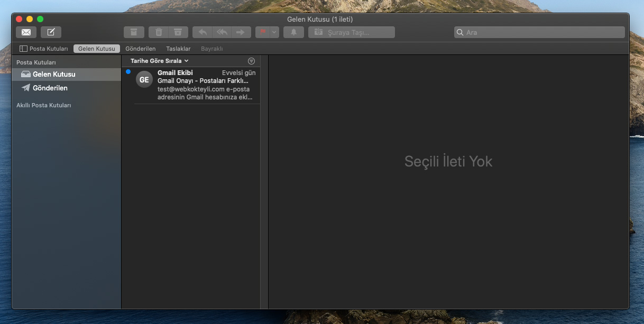644x324 pixels.
Task: Minimize the Mail window with yellow button
Action: pyautogui.click(x=30, y=19)
